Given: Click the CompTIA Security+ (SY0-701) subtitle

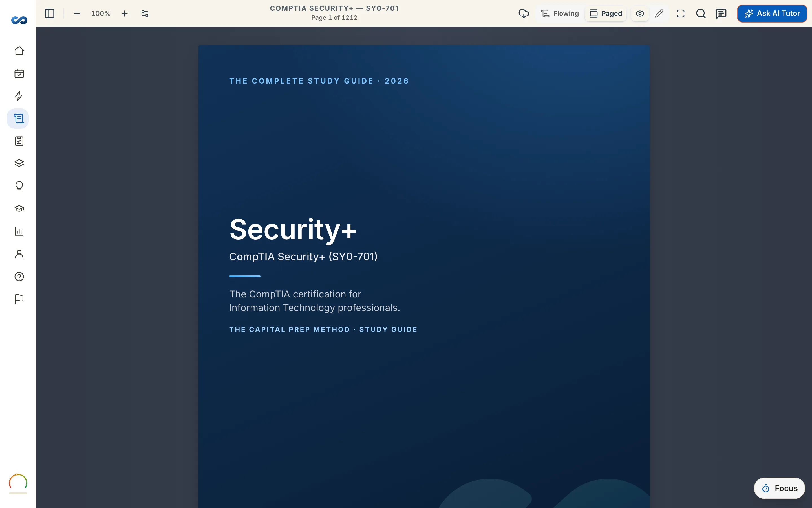Looking at the screenshot, I should click(x=303, y=257).
